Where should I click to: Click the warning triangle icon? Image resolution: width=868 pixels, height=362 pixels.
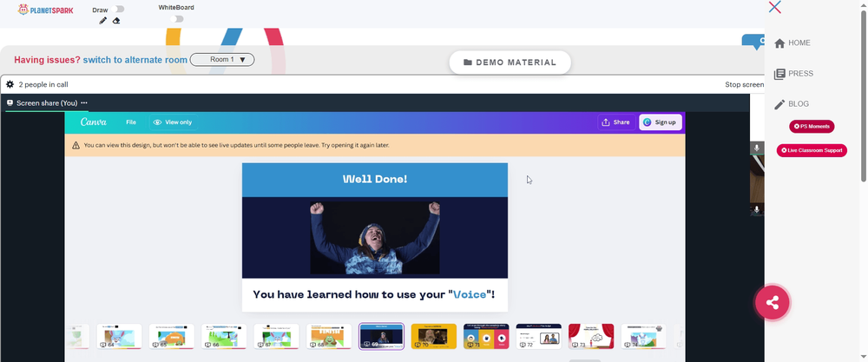76,146
